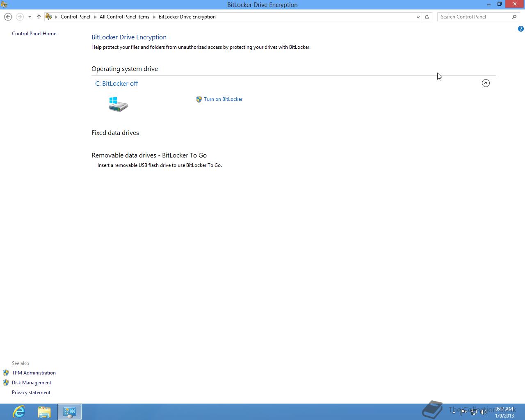Click the Operating system drive heading
The width and height of the screenshot is (525, 420).
125,69
